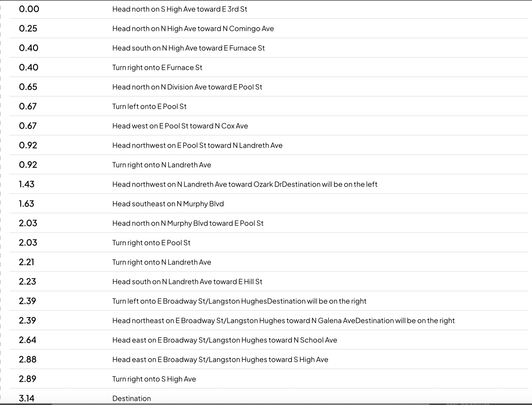Click the 1.63 distance value
532x405 pixels.
(27, 204)
